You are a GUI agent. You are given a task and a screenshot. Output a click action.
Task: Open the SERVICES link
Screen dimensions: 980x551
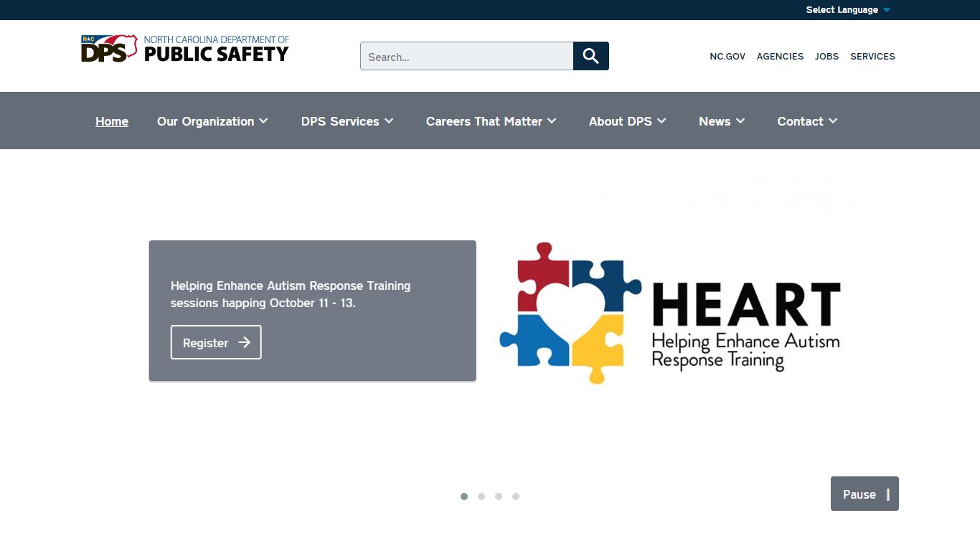click(x=872, y=56)
